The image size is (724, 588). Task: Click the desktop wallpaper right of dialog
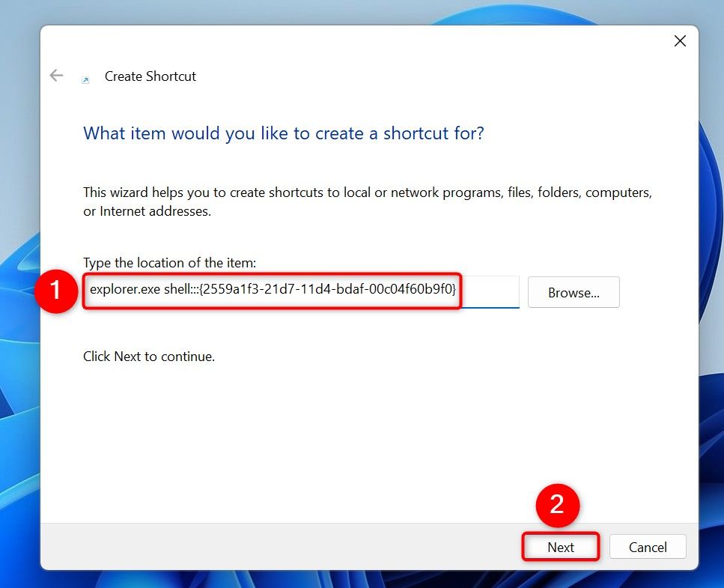click(711, 300)
